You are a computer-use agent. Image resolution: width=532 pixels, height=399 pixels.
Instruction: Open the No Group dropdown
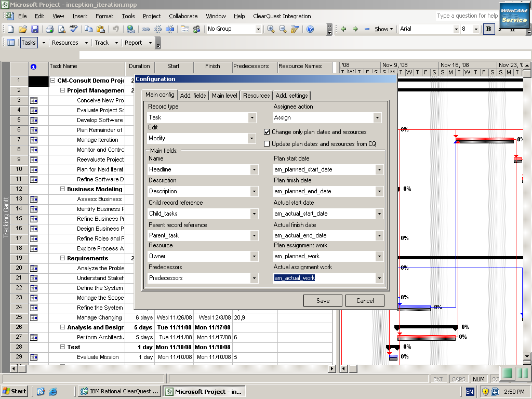(258, 29)
